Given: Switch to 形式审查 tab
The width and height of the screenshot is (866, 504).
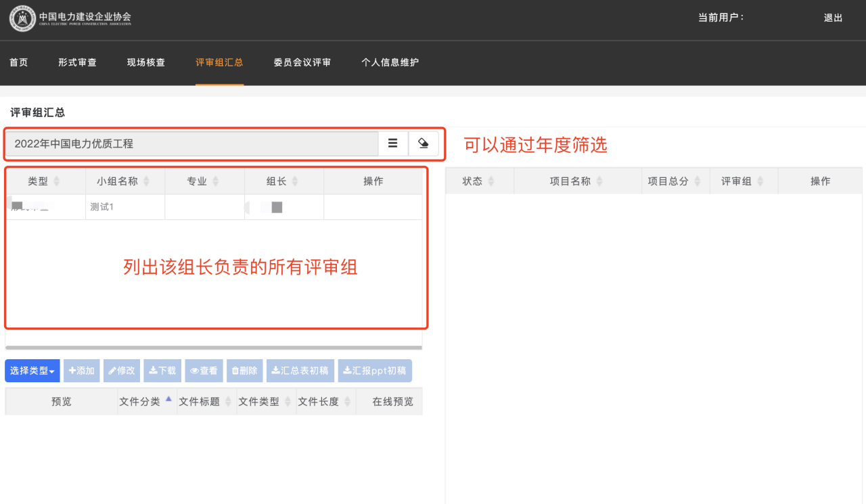Looking at the screenshot, I should [77, 62].
